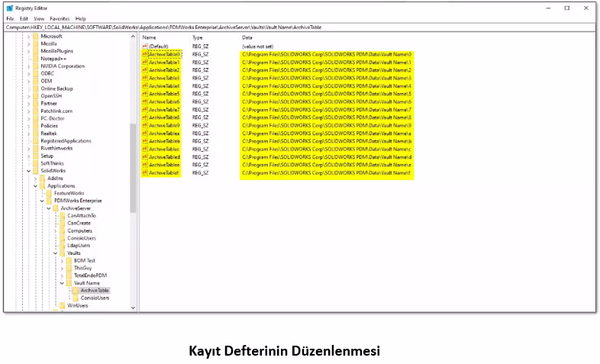Click the Registry Editor title bar icon
The height and width of the screenshot is (364, 600).
tap(10, 8)
